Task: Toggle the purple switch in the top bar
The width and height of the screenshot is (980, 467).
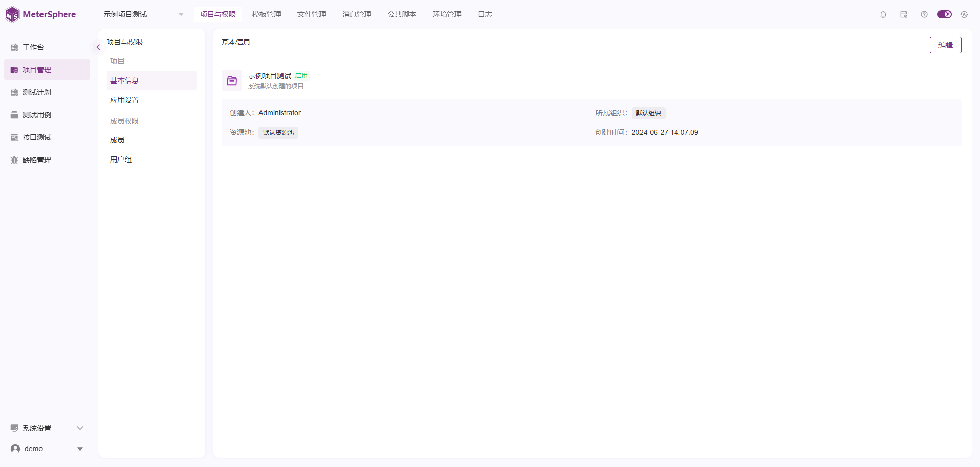Action: pyautogui.click(x=944, y=14)
